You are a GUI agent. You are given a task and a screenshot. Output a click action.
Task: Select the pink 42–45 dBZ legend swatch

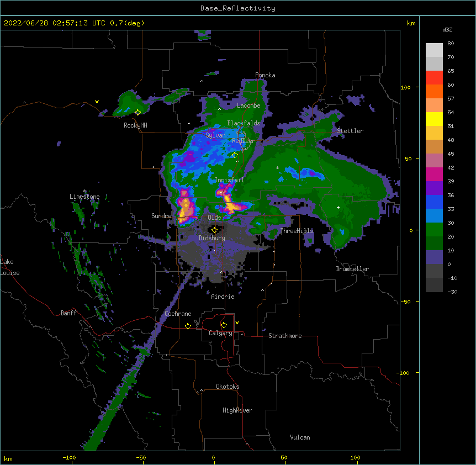(434, 161)
